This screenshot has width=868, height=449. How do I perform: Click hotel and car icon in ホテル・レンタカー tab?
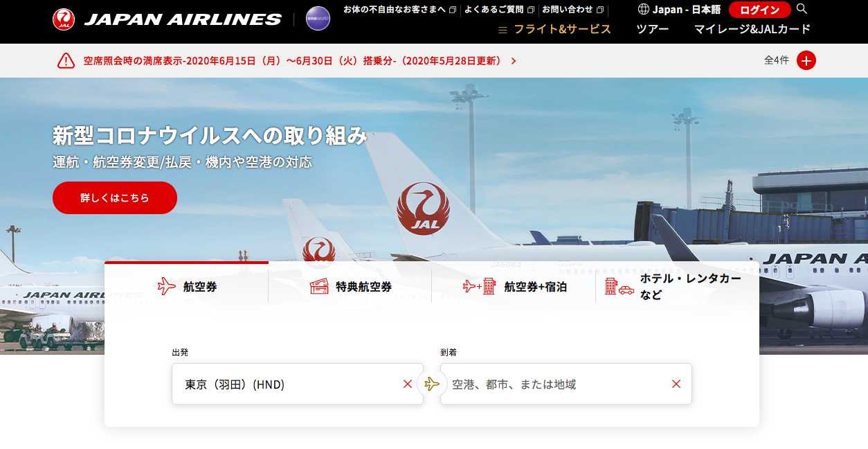tap(620, 286)
